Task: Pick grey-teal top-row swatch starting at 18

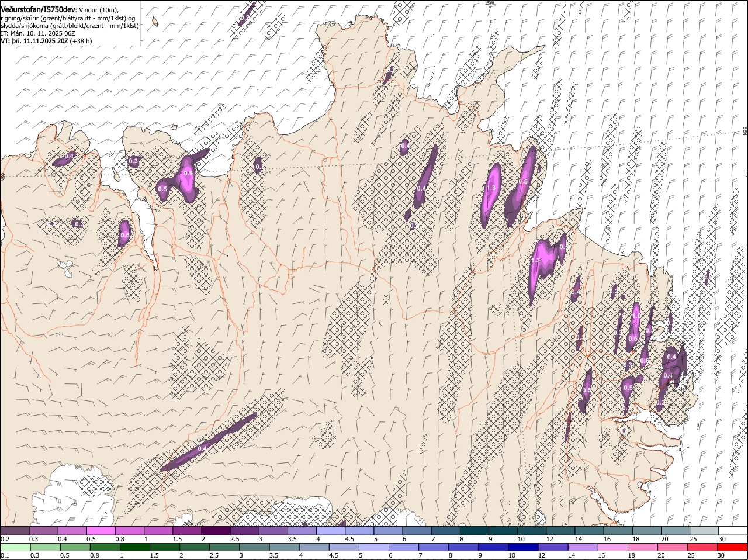Action: [x=646, y=530]
